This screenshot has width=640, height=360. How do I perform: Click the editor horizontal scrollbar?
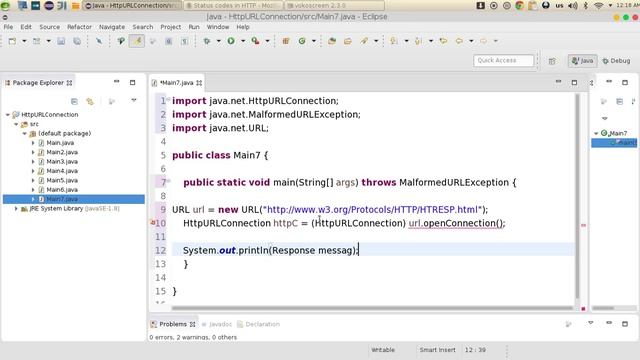372,309
